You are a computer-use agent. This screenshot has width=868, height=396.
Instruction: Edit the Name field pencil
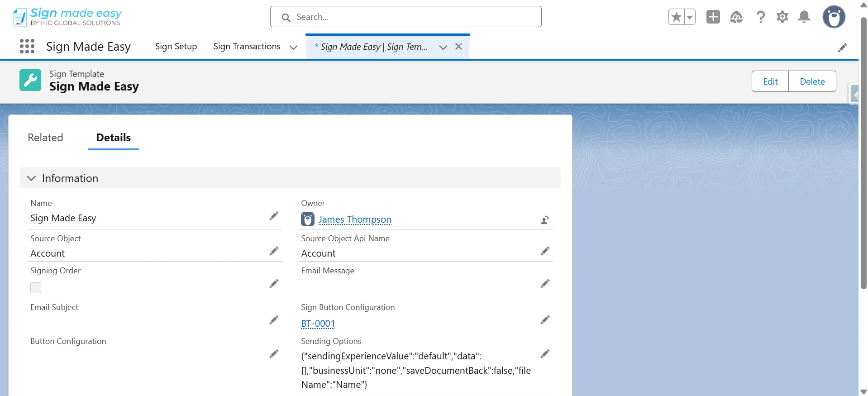274,216
